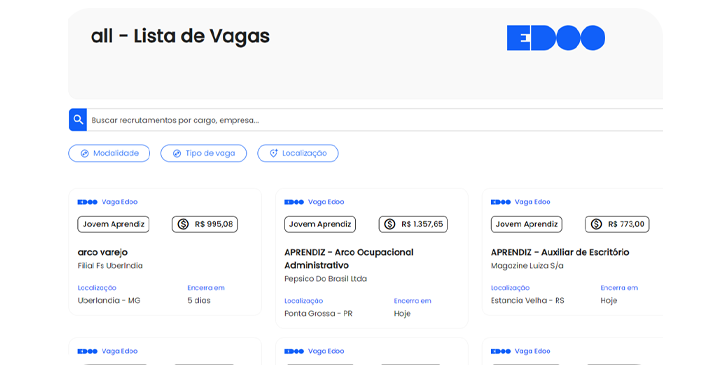Click the salary coin icon beside R$ 995,08
714x372 pixels.
coord(183,224)
